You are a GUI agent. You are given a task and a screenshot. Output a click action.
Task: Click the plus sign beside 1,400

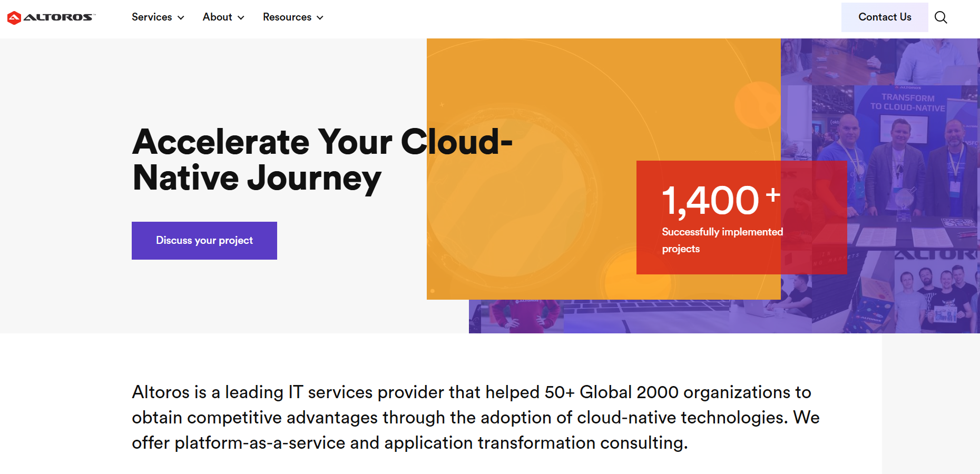click(x=773, y=195)
